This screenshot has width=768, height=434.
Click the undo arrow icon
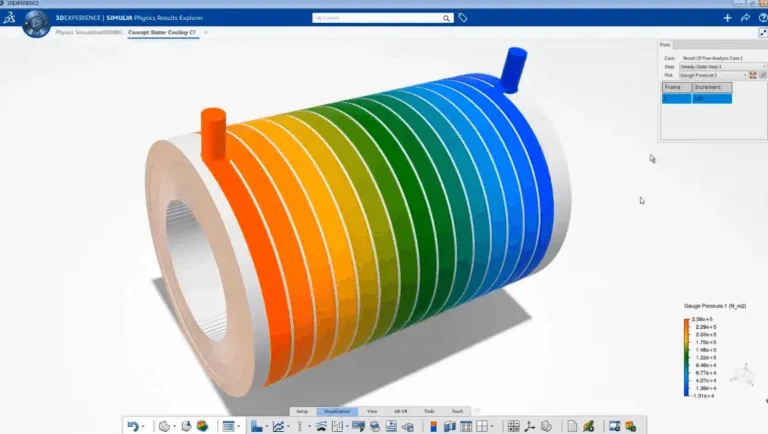point(132,426)
